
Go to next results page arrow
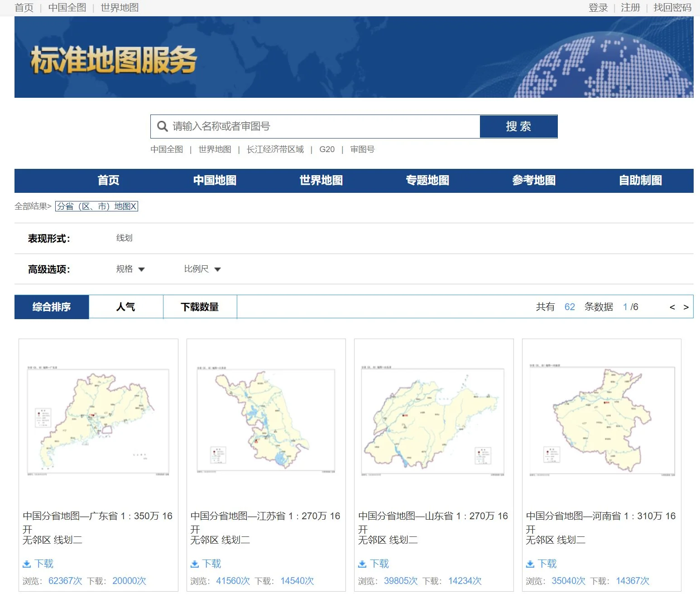pyautogui.click(x=686, y=307)
